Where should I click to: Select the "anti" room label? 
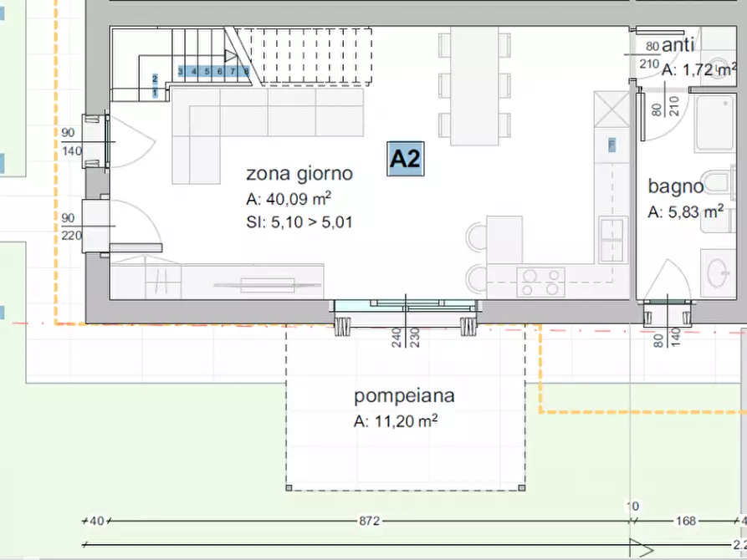click(x=678, y=47)
